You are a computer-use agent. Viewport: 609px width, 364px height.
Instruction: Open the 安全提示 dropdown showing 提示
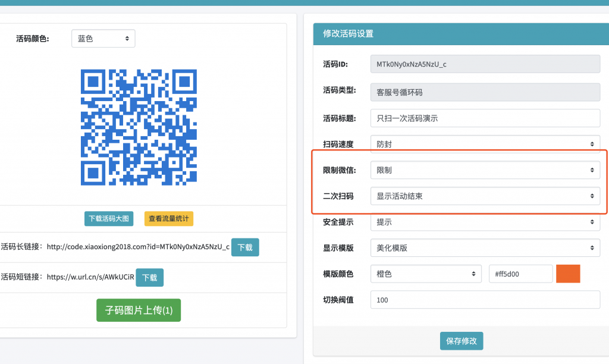pyautogui.click(x=485, y=222)
